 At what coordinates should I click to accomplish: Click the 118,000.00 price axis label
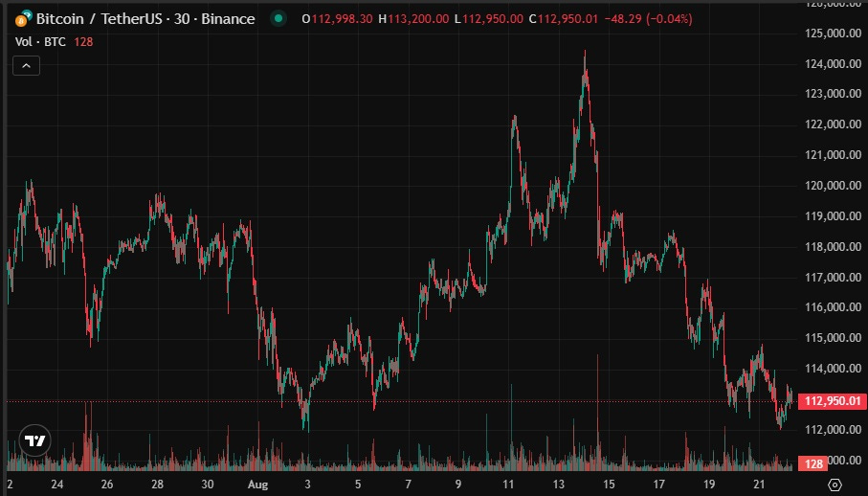coord(833,246)
